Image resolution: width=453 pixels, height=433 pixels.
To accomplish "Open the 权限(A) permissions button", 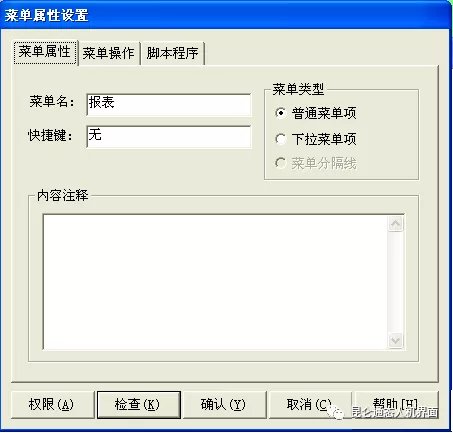I will pyautogui.click(x=53, y=405).
